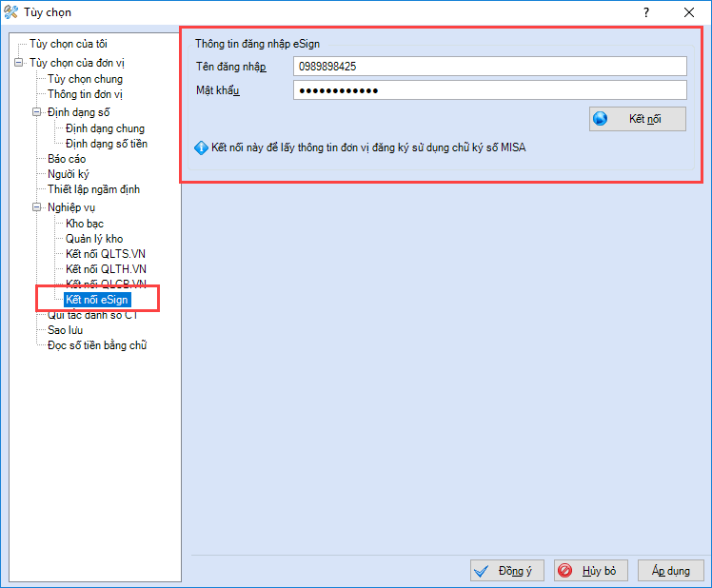The image size is (712, 588).
Task: Select Kết nối eSign tree item
Action: pyautogui.click(x=97, y=300)
